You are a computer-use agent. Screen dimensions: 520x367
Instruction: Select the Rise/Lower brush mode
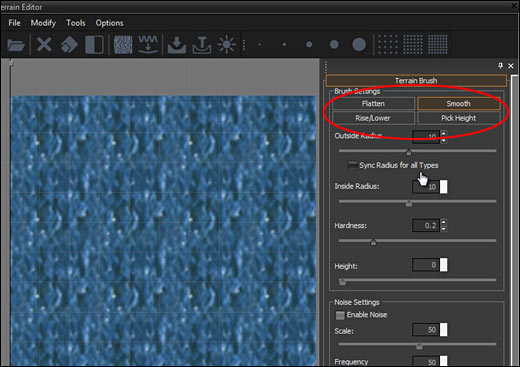tap(373, 118)
